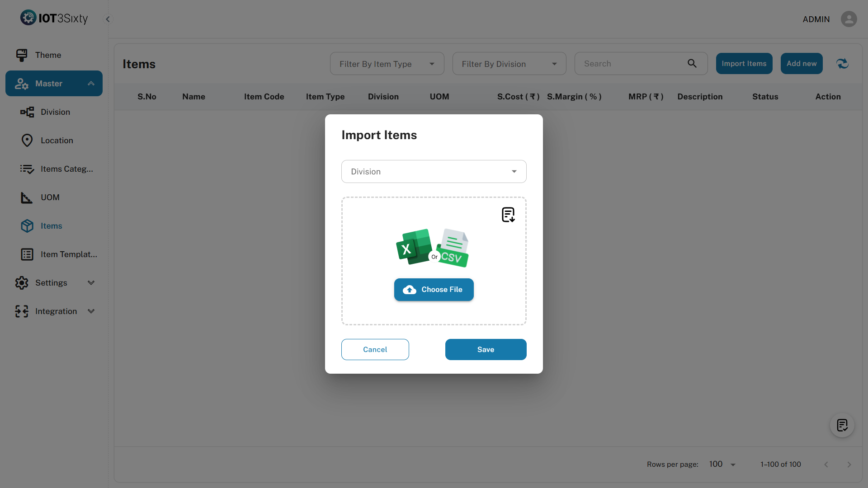
Task: Open Filter By Item Type dropdown
Action: [x=387, y=64]
